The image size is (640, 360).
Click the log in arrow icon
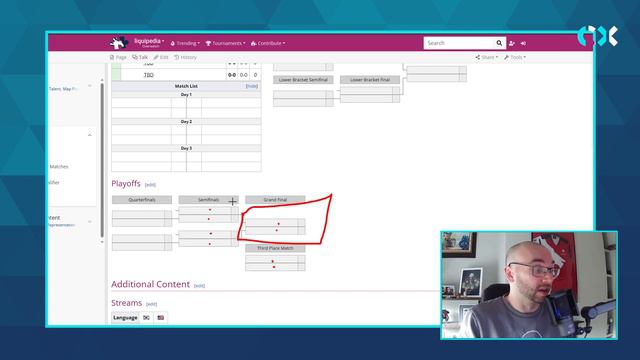tap(523, 43)
